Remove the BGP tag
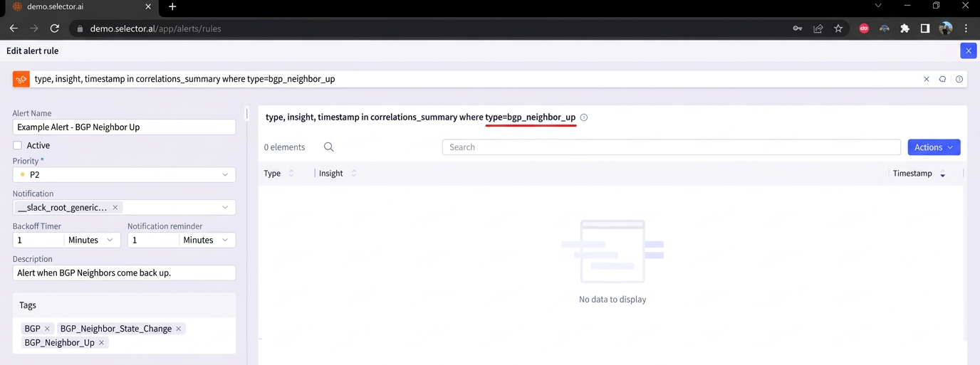The height and width of the screenshot is (365, 980). 47,329
